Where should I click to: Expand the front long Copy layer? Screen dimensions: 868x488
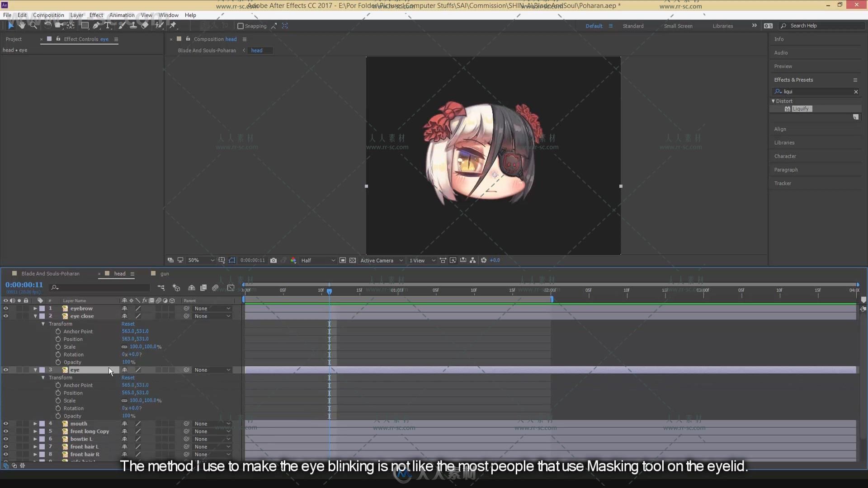pos(34,432)
